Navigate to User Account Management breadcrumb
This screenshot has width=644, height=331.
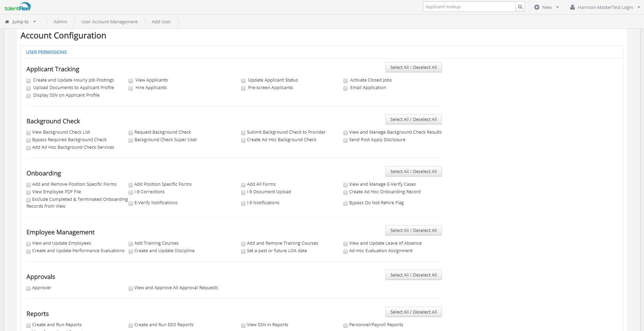(109, 22)
